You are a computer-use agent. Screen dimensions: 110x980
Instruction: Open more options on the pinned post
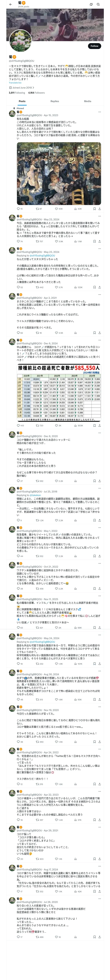pyautogui.click(x=99, y=112)
